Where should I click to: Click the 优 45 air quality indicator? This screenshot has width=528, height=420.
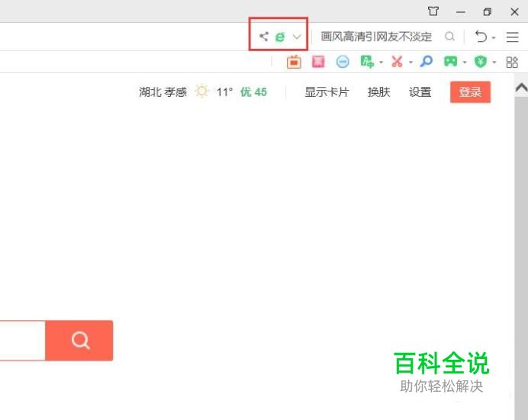[253, 91]
